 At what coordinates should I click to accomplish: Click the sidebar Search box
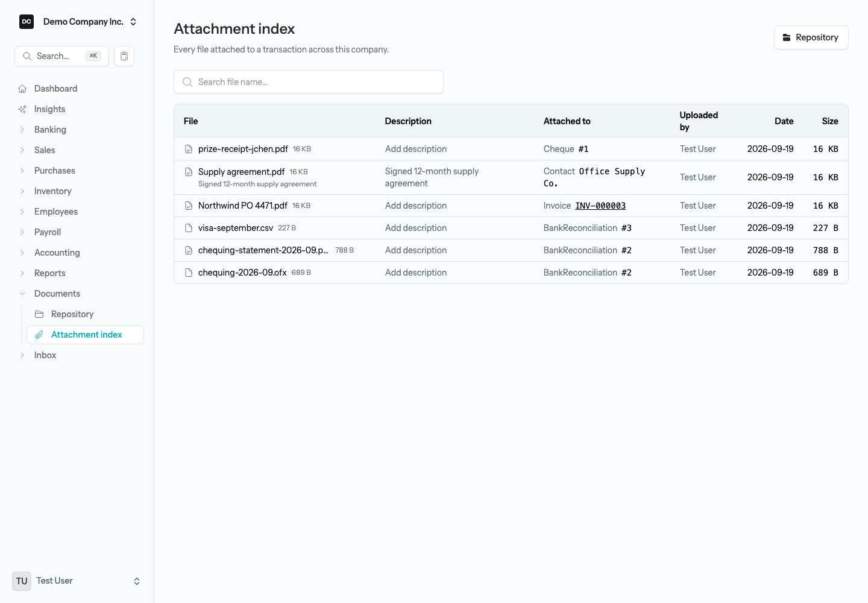[61, 56]
